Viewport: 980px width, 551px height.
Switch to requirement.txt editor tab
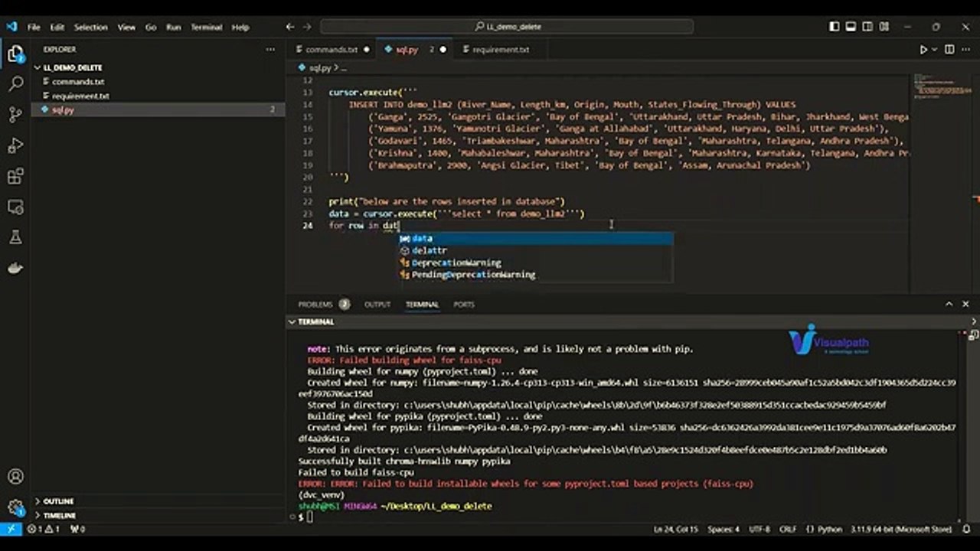pyautogui.click(x=500, y=50)
